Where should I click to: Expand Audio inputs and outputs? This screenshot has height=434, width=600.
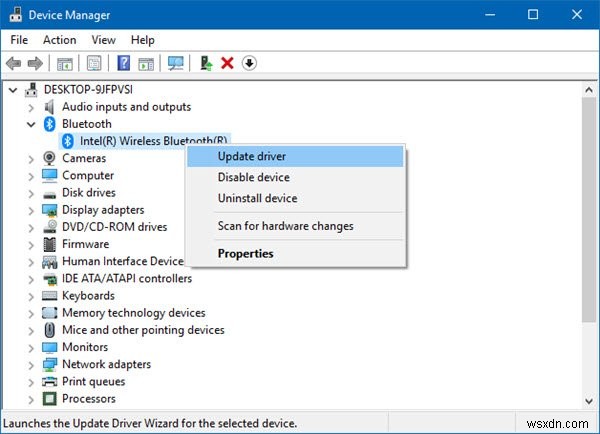pyautogui.click(x=31, y=108)
